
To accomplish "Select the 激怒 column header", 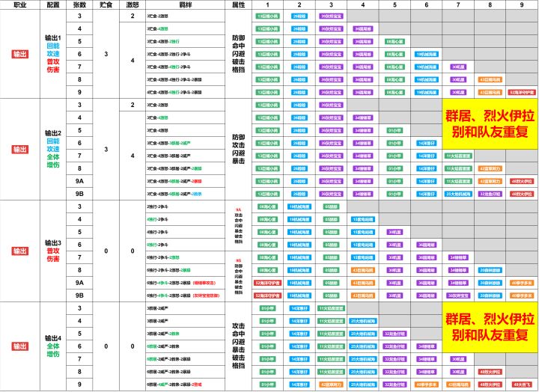I will click(x=133, y=4).
